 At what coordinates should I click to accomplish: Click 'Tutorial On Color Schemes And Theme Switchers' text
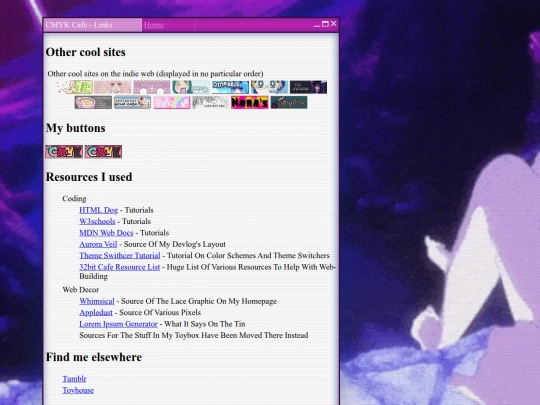[x=248, y=256]
